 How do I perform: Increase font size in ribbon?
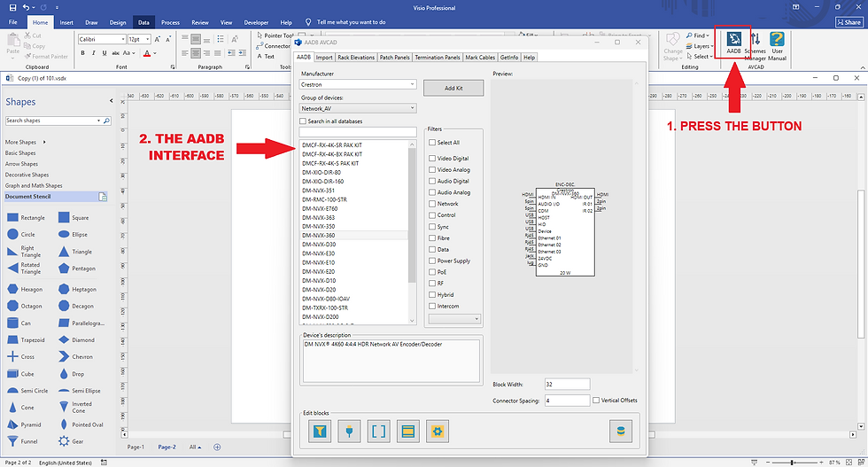(158, 39)
